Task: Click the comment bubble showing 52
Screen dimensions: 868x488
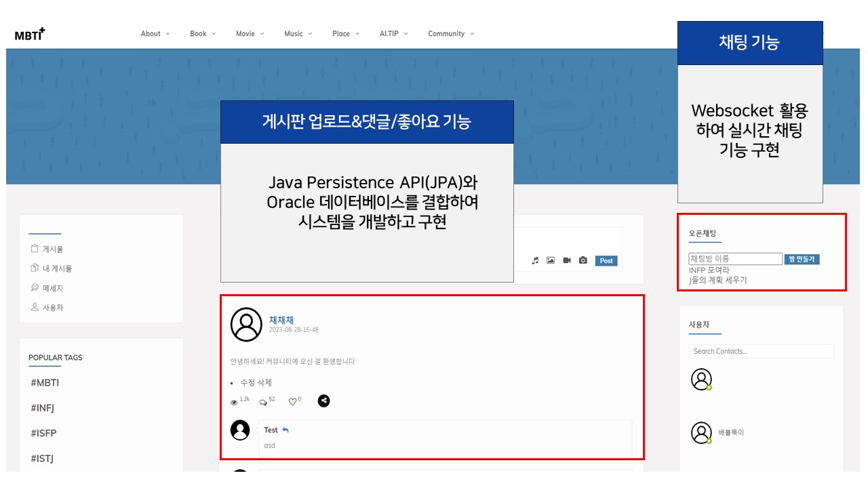Action: point(263,401)
